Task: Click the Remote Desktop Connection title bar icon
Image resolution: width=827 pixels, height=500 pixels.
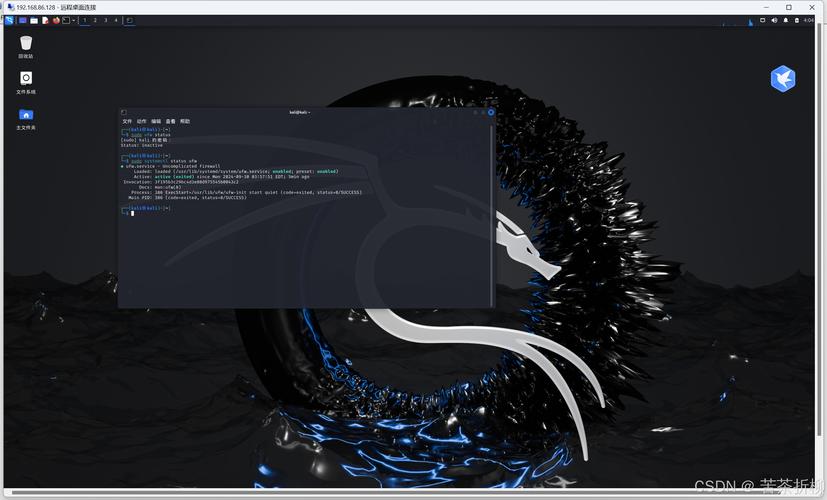Action: (11, 7)
